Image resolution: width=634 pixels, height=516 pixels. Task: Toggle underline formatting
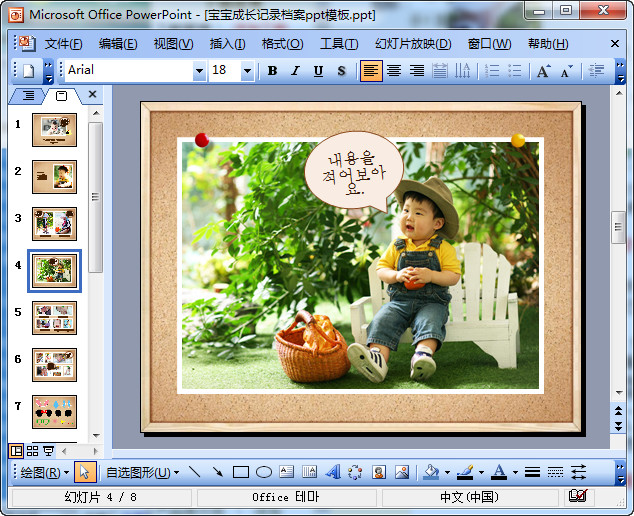tap(319, 71)
